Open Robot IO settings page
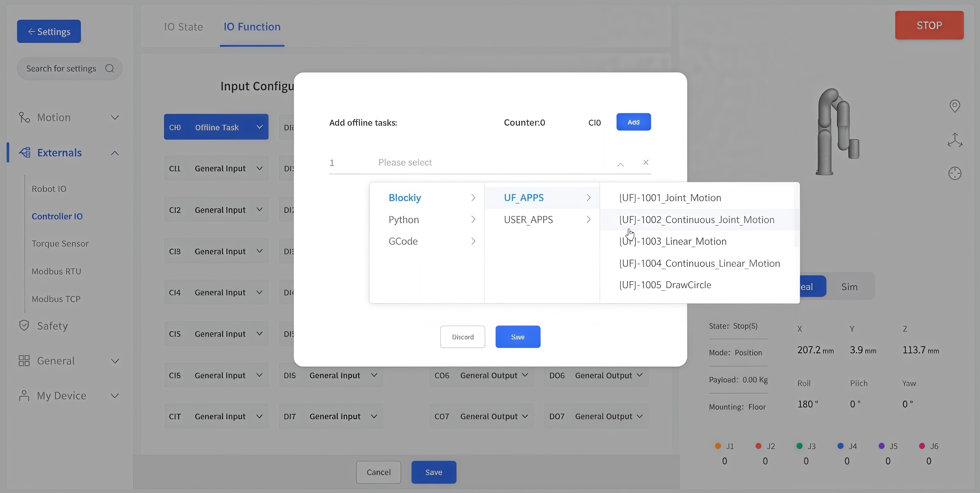Screen dimensions: 980x493 pyautogui.click(x=49, y=189)
